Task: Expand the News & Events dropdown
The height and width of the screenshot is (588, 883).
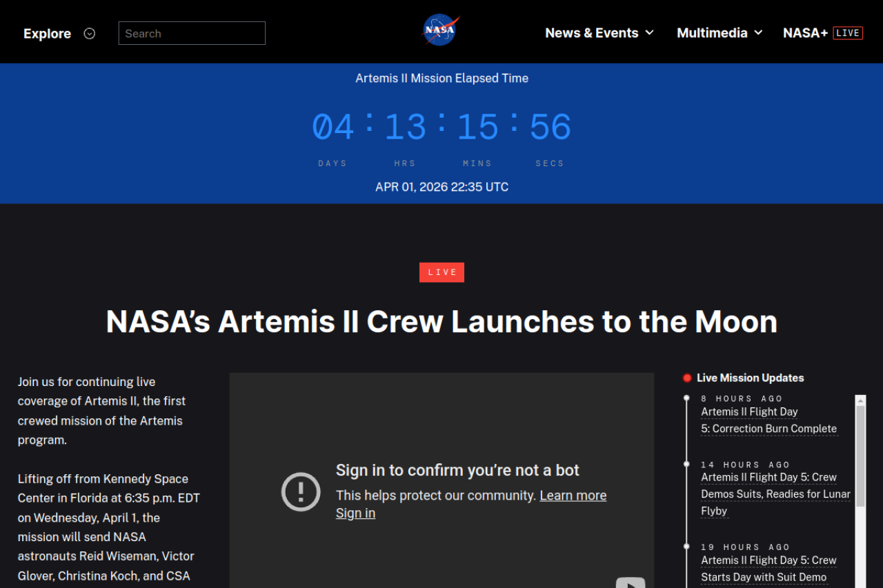Action: (x=599, y=33)
